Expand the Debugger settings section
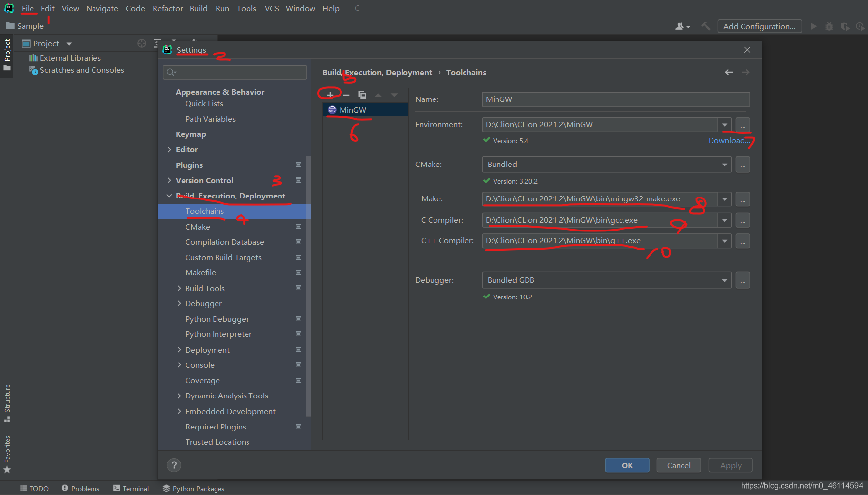The height and width of the screenshot is (495, 868). pos(179,303)
